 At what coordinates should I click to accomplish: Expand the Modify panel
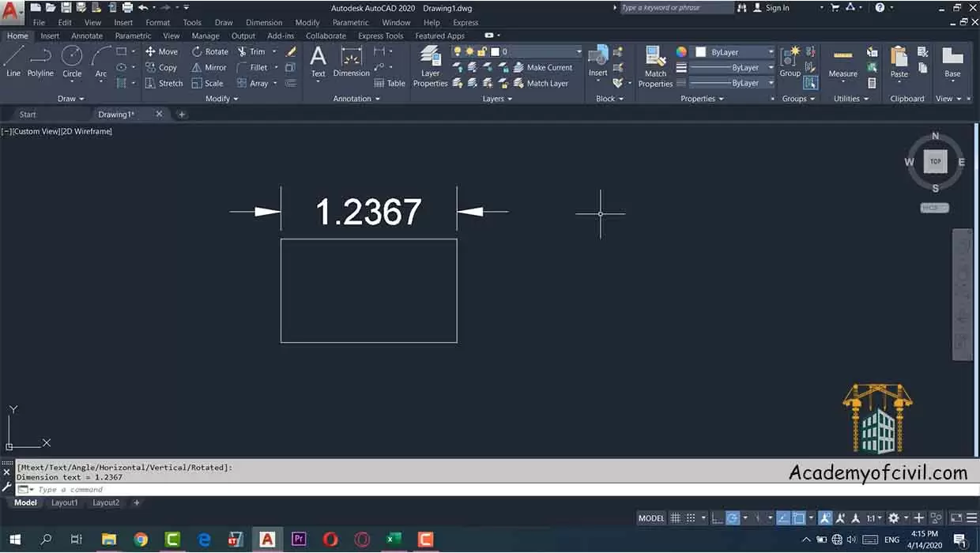221,99
